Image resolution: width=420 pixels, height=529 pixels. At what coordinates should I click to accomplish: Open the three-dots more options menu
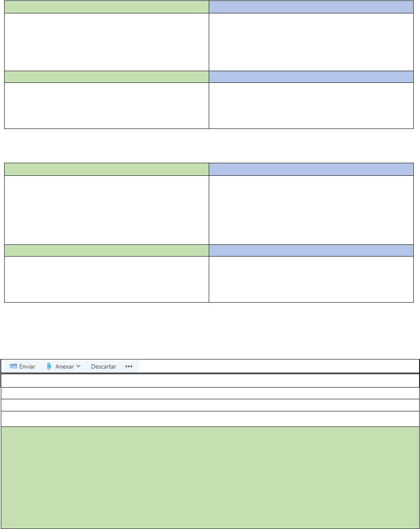(129, 366)
